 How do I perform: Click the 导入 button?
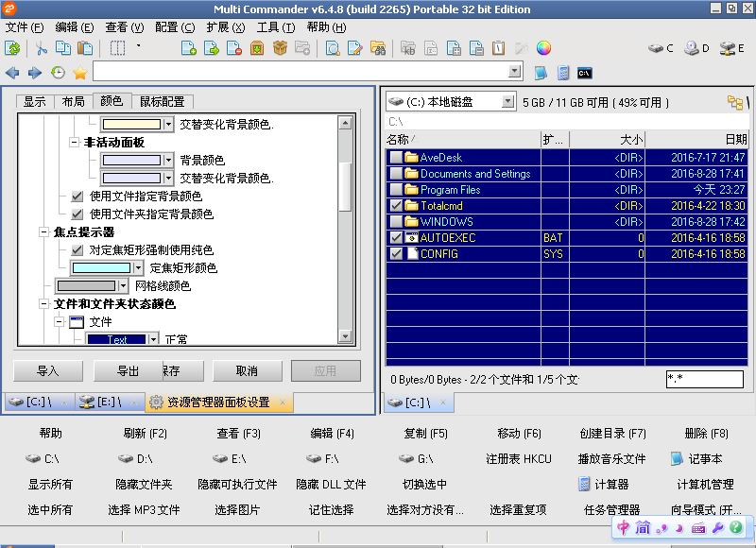point(48,371)
